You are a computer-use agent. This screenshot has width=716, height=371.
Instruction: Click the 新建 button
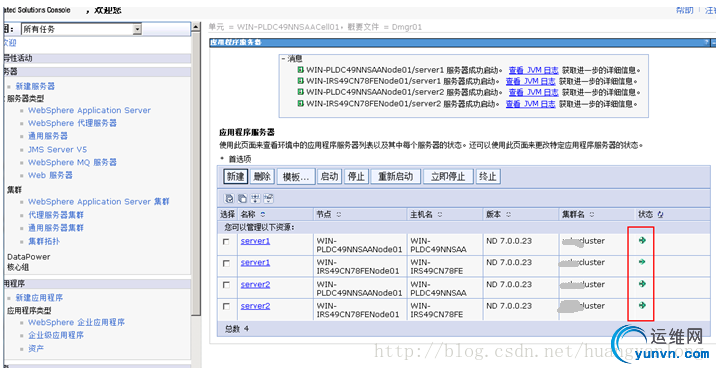click(x=236, y=176)
